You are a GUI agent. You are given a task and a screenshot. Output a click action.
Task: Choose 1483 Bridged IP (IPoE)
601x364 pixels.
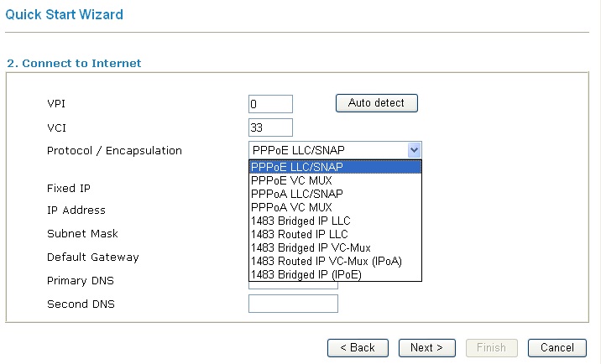pos(335,274)
